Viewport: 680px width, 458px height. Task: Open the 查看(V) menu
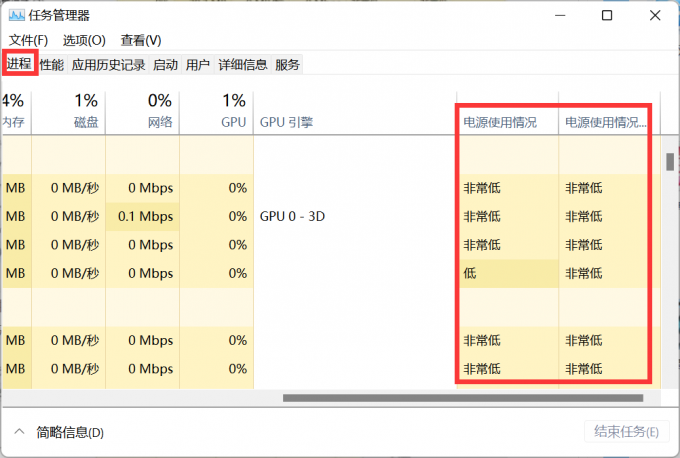click(141, 40)
